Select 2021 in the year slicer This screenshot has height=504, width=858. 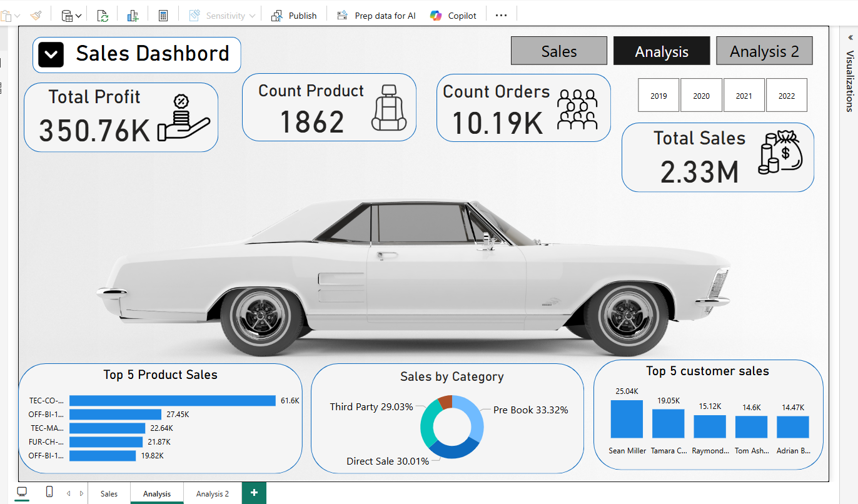744,96
